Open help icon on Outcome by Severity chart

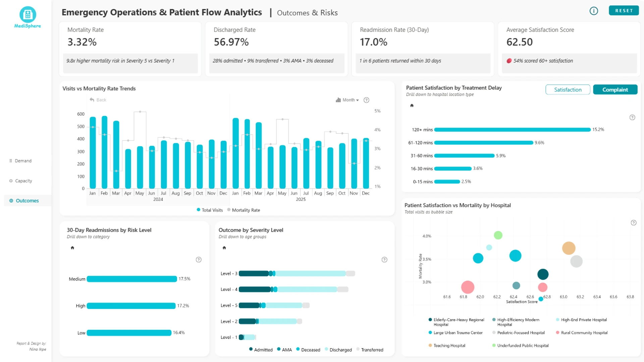pos(384,260)
